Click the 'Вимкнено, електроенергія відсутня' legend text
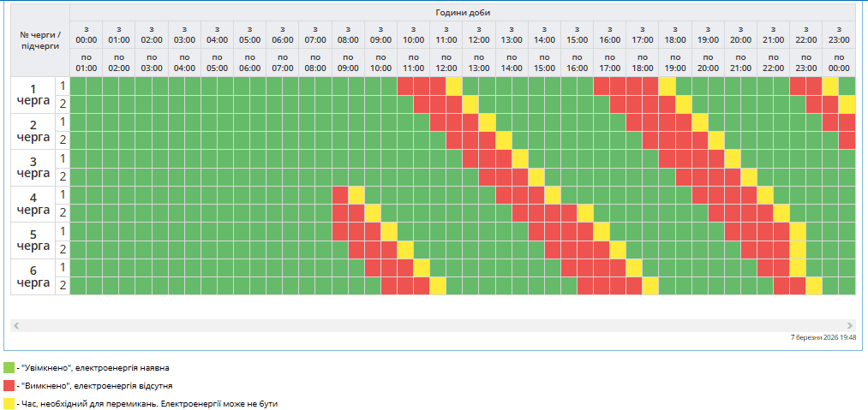The width and height of the screenshot is (868, 410). [x=95, y=386]
